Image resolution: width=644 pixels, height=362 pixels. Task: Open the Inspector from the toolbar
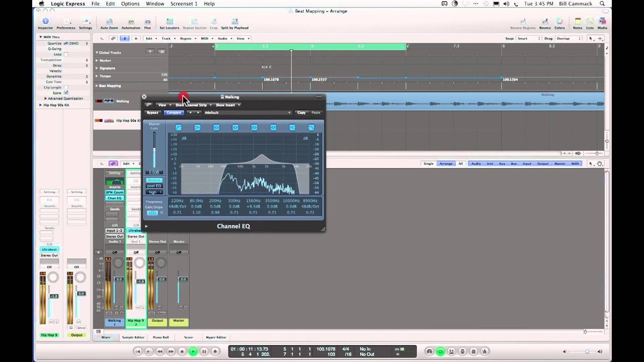coord(45,23)
